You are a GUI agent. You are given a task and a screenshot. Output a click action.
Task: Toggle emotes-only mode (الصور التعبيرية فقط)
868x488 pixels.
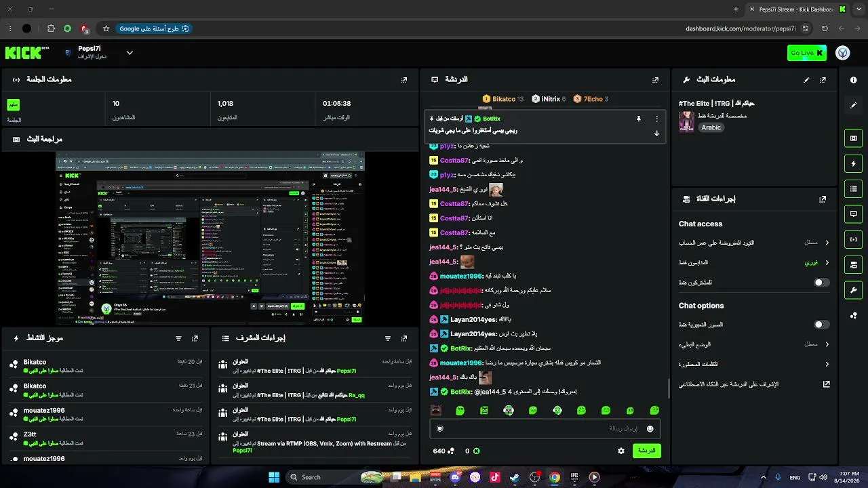[x=821, y=325]
